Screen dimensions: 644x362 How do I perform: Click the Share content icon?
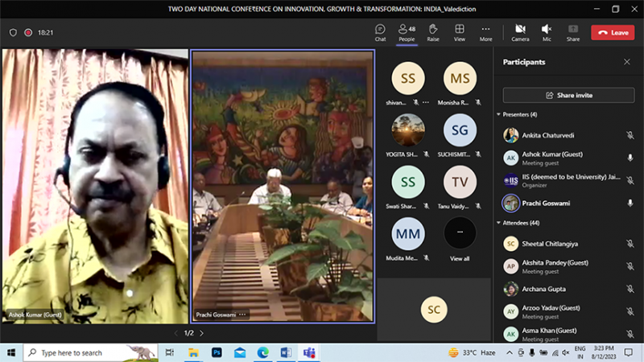572,32
